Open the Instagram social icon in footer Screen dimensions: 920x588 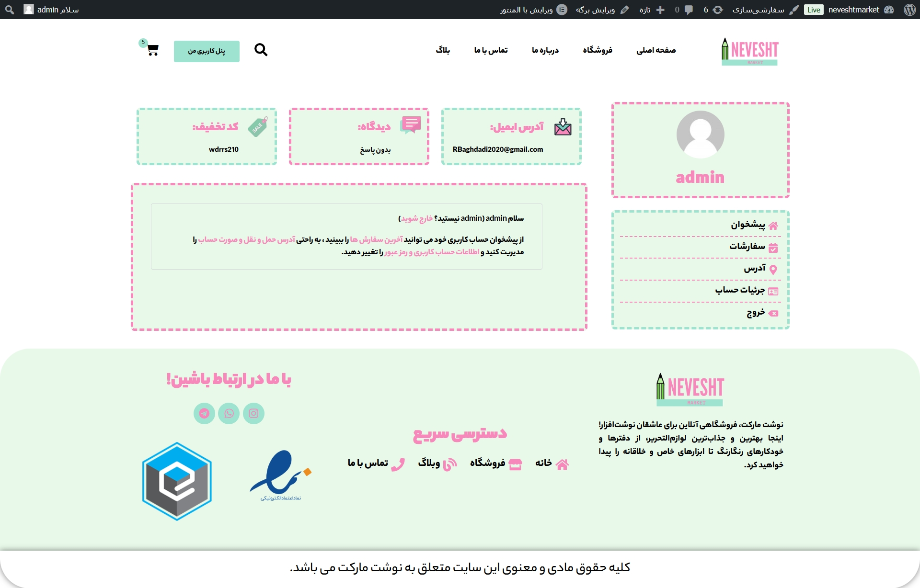point(253,413)
